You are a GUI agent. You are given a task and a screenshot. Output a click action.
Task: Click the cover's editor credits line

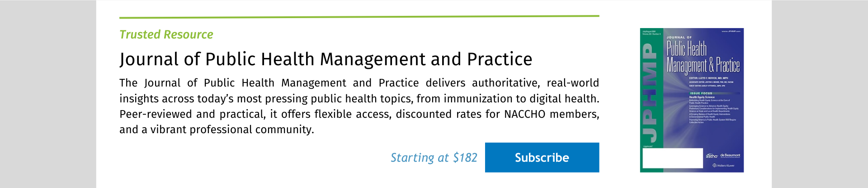tap(708, 78)
